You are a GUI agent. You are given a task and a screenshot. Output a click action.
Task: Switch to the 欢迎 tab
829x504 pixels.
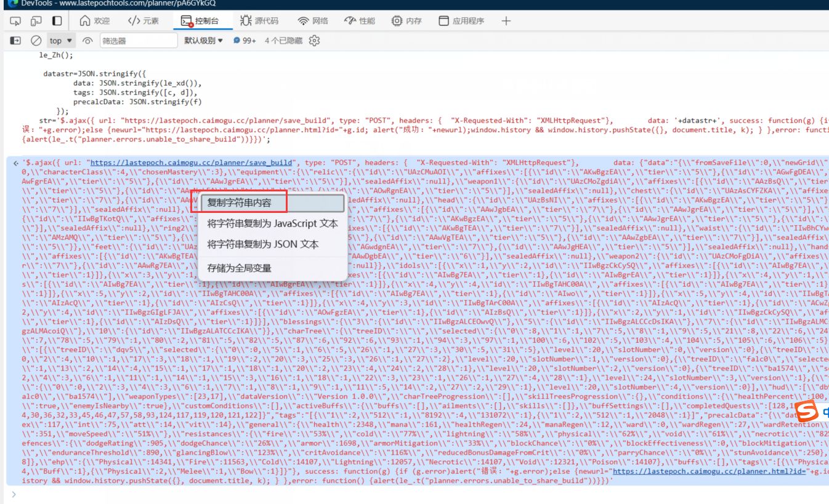pos(95,21)
